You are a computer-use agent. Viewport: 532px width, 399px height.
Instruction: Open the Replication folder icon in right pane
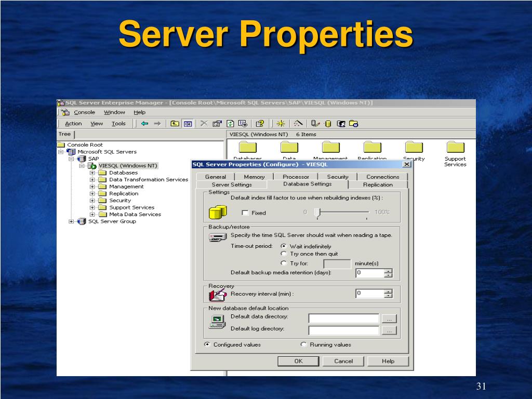373,147
